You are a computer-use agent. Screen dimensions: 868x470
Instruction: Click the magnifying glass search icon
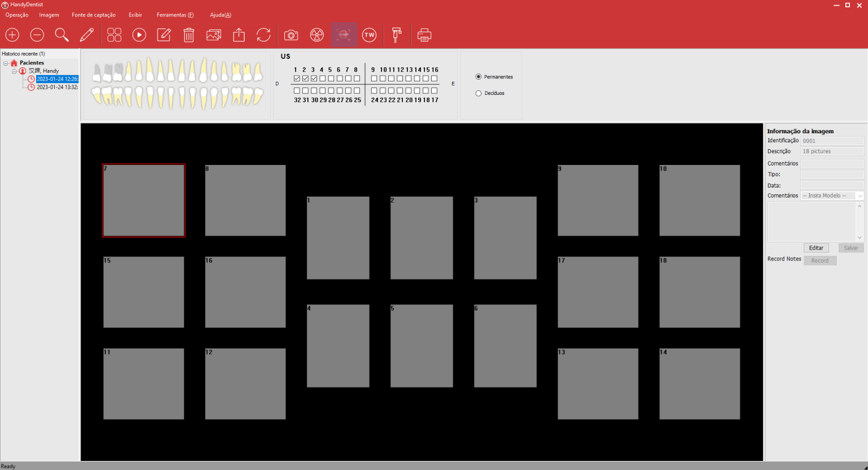coord(62,35)
